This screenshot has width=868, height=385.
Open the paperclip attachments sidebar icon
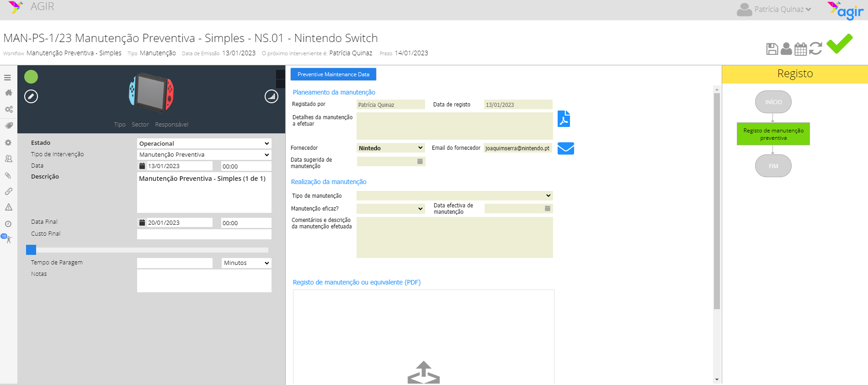8,175
